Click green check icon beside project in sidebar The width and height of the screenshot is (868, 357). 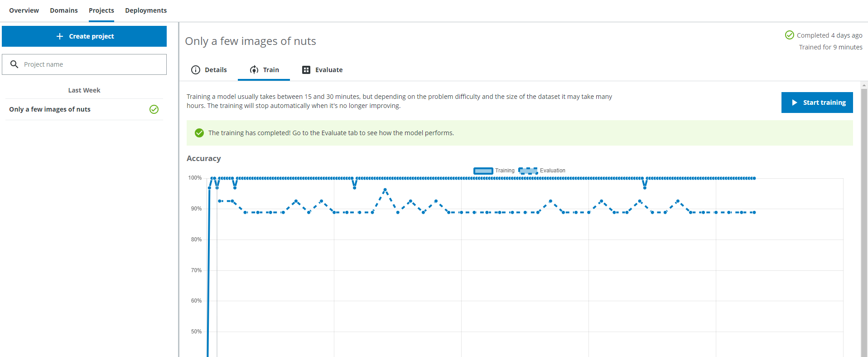point(154,109)
